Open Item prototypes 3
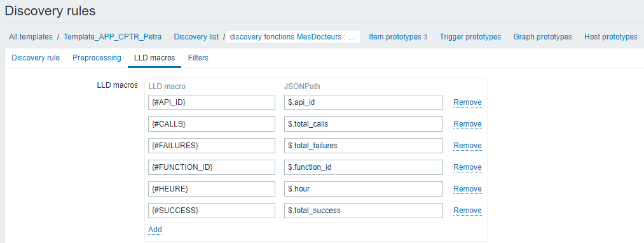This screenshot has height=243, width=644. [398, 37]
